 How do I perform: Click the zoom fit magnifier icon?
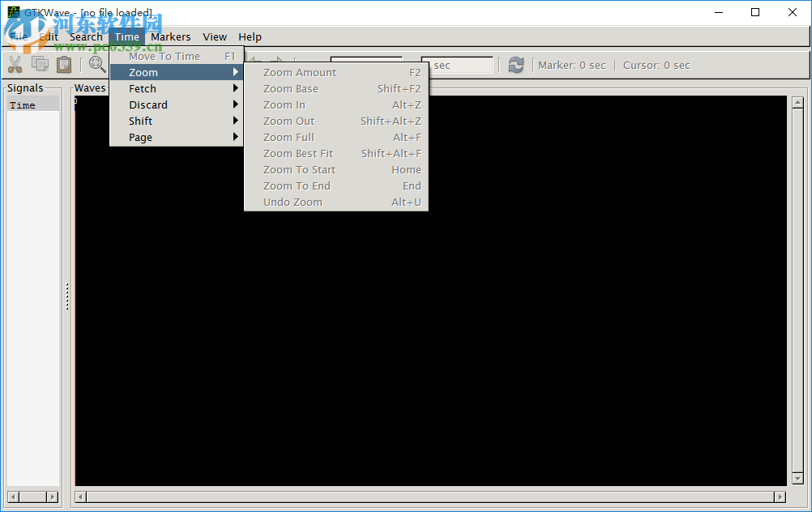pyautogui.click(x=97, y=64)
